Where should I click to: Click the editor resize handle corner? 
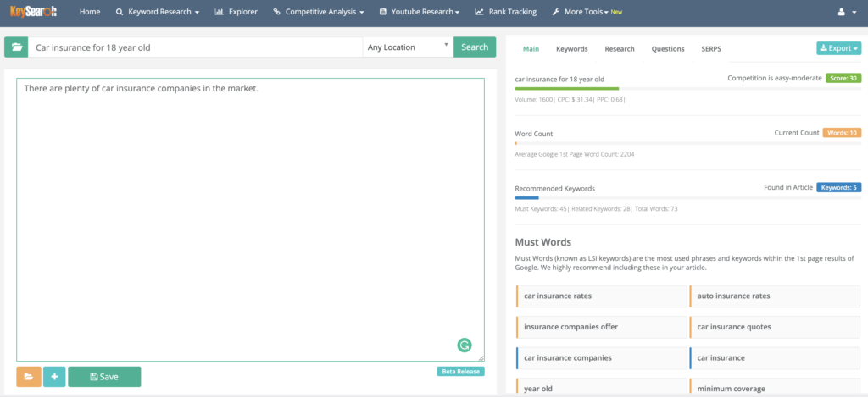[481, 358]
